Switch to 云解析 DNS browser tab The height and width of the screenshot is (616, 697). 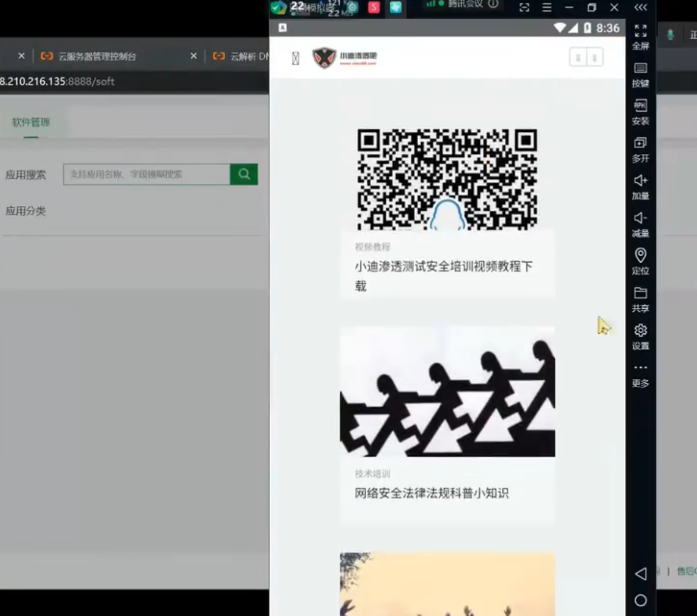tap(240, 56)
